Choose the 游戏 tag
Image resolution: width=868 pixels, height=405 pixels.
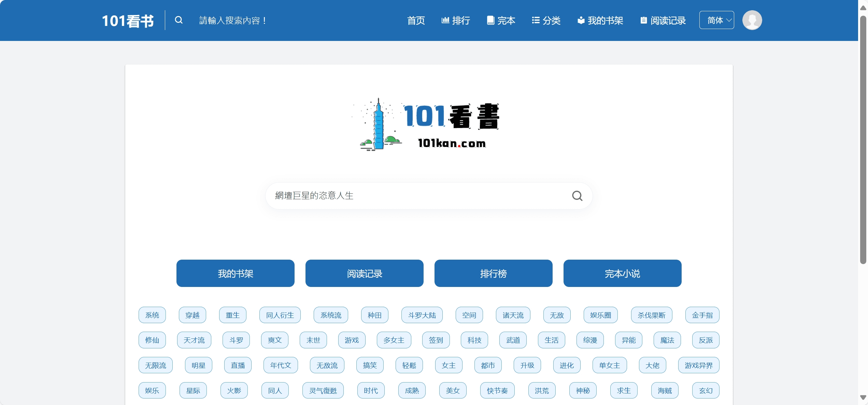point(352,340)
